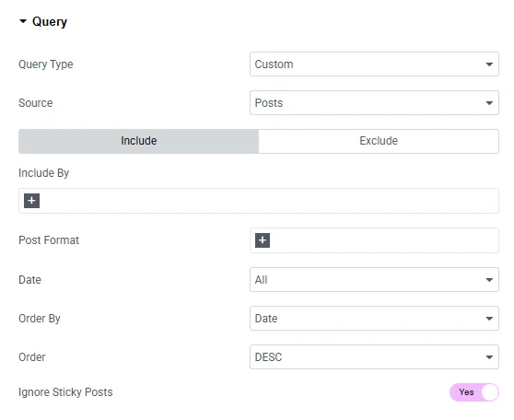Switch to the Exclude tab

(x=379, y=141)
